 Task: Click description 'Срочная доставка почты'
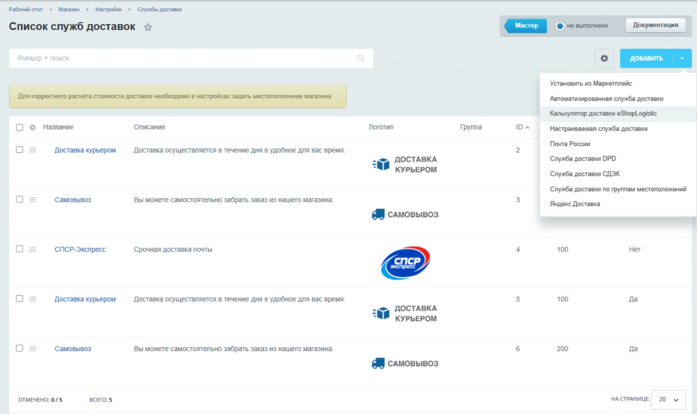pyautogui.click(x=173, y=249)
